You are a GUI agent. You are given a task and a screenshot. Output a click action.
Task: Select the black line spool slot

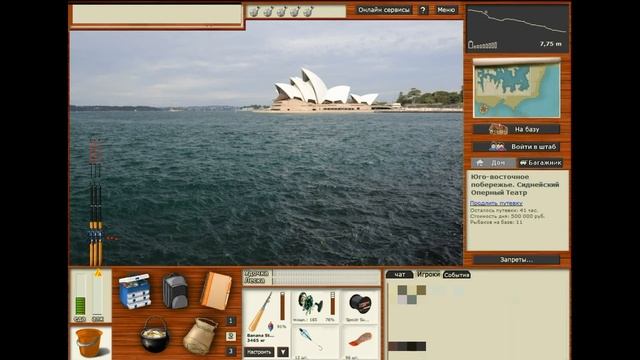pos(360,307)
